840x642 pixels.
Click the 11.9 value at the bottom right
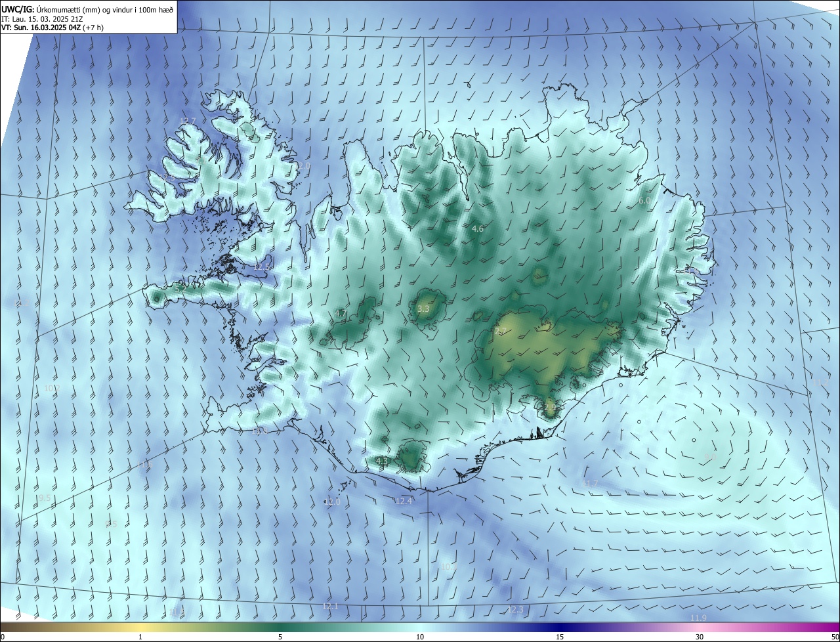[x=699, y=618]
